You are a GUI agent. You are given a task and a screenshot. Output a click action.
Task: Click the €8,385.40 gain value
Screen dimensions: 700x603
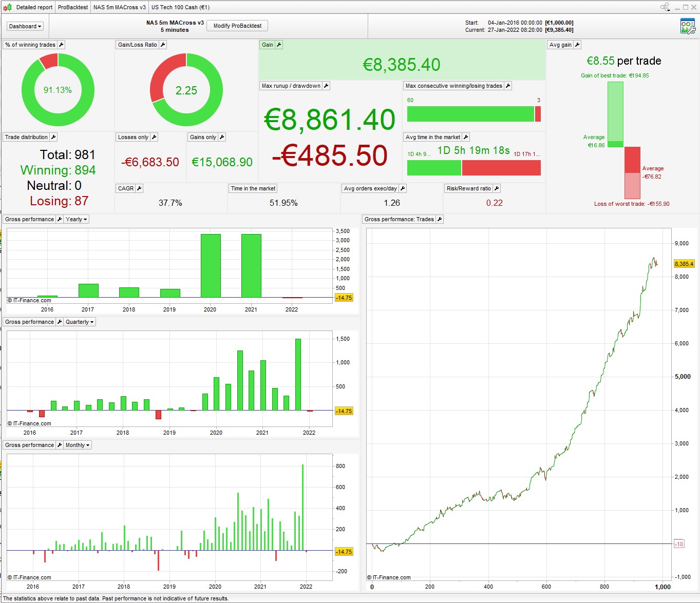click(x=402, y=65)
